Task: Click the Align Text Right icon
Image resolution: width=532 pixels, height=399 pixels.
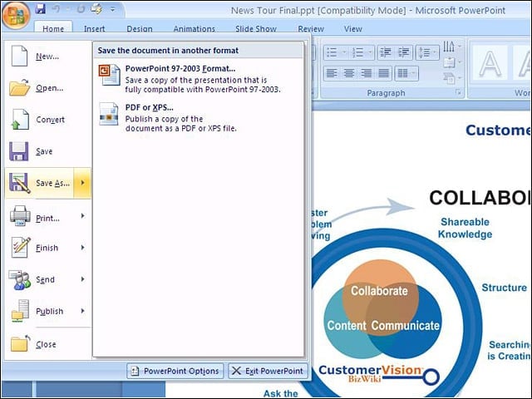Action: click(x=366, y=73)
